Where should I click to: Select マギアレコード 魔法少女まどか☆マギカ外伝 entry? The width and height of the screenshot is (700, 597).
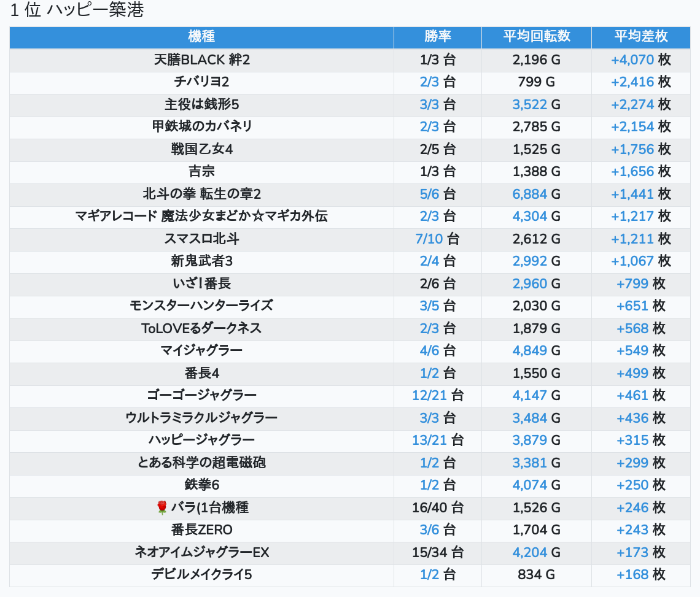click(x=201, y=216)
